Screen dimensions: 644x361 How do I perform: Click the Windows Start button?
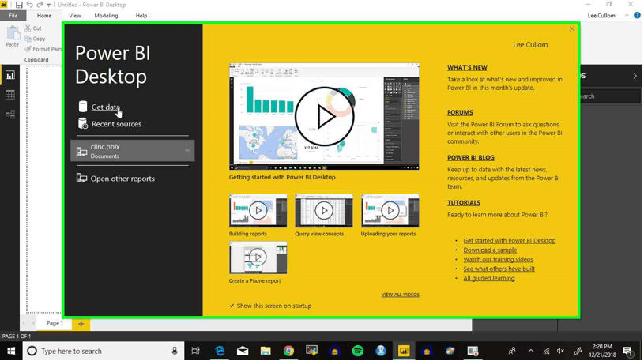point(11,352)
